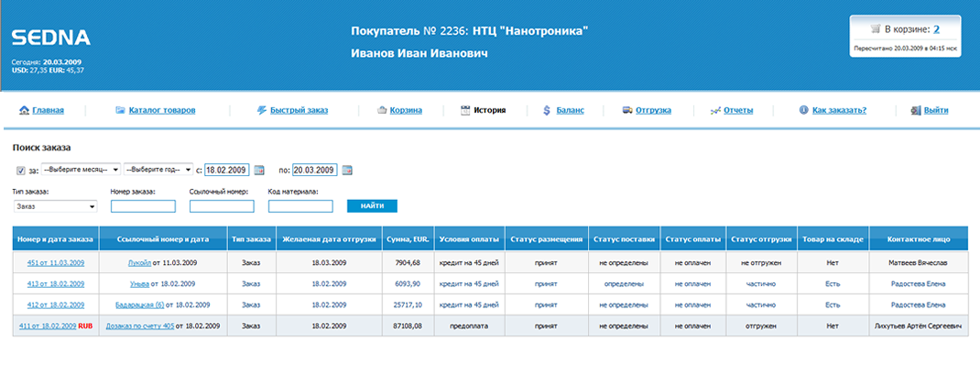The height and width of the screenshot is (365, 980).
Task: Click the Выйти logout link
Action: 936,111
